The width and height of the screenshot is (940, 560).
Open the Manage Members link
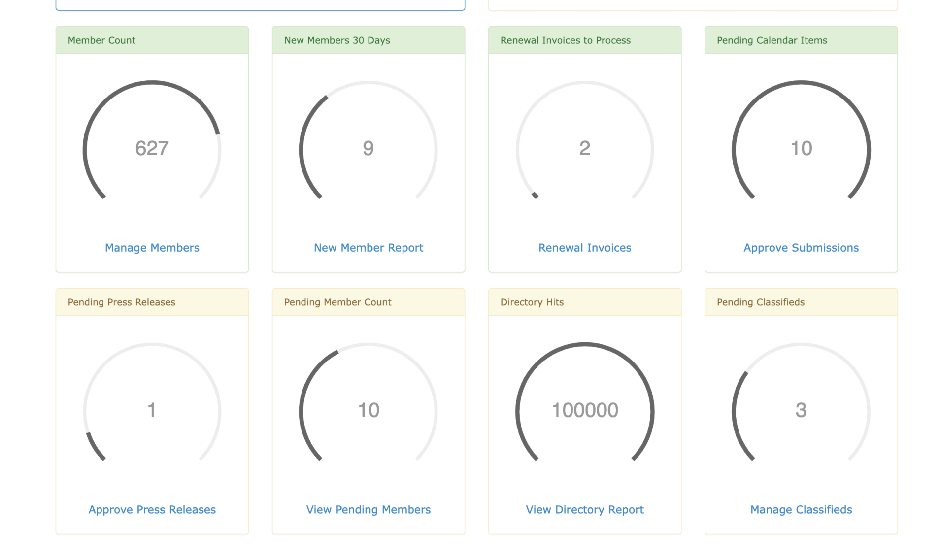click(x=152, y=248)
